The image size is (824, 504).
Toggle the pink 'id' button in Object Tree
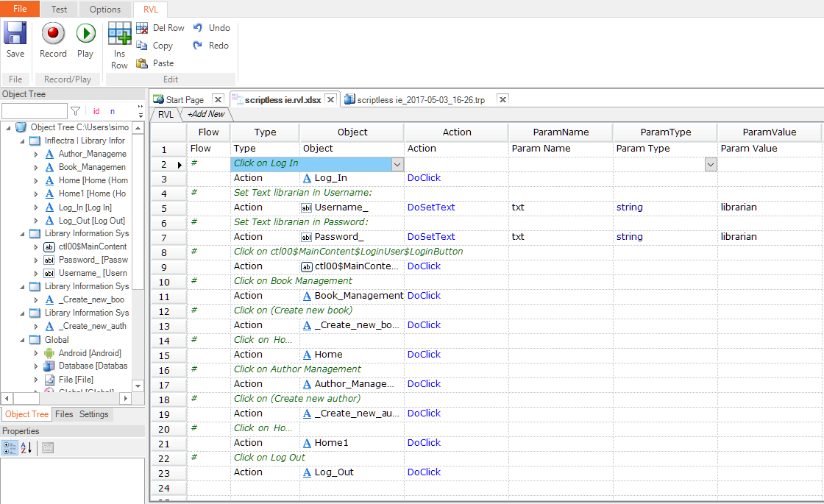pyautogui.click(x=96, y=111)
